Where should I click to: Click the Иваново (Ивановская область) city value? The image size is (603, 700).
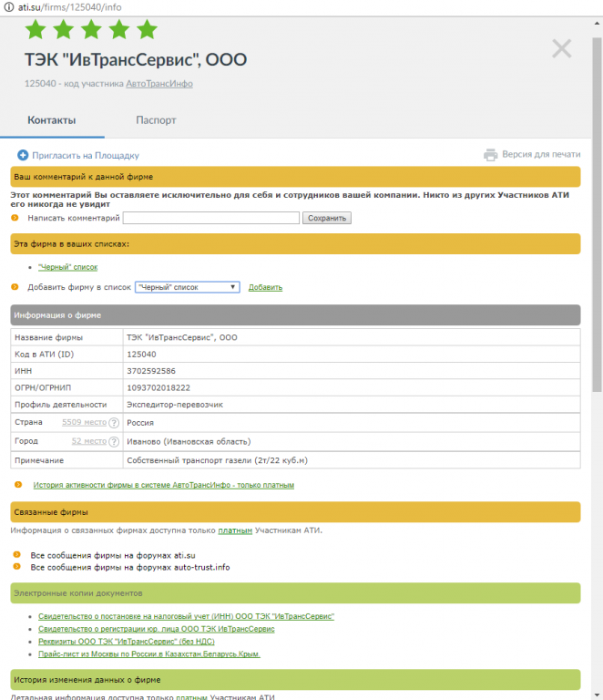189,441
